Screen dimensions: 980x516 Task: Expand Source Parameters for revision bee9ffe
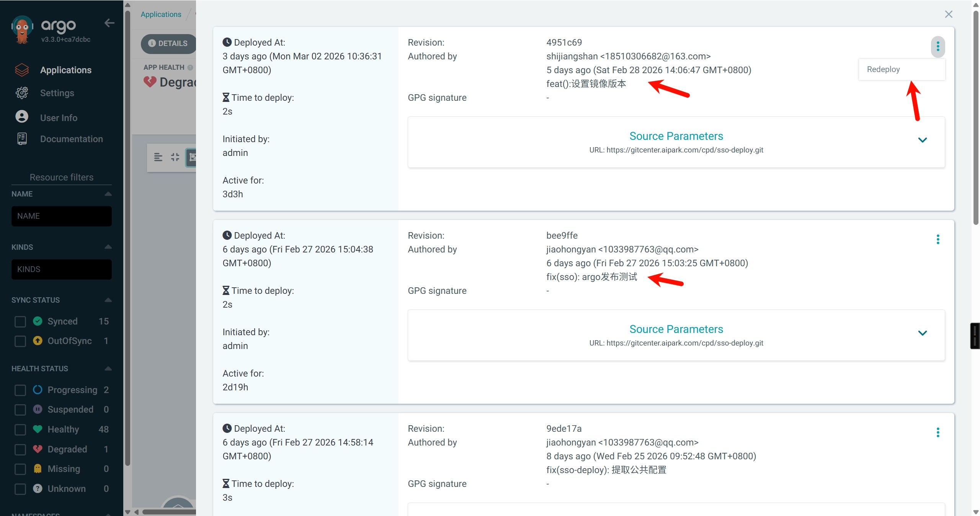pyautogui.click(x=923, y=333)
